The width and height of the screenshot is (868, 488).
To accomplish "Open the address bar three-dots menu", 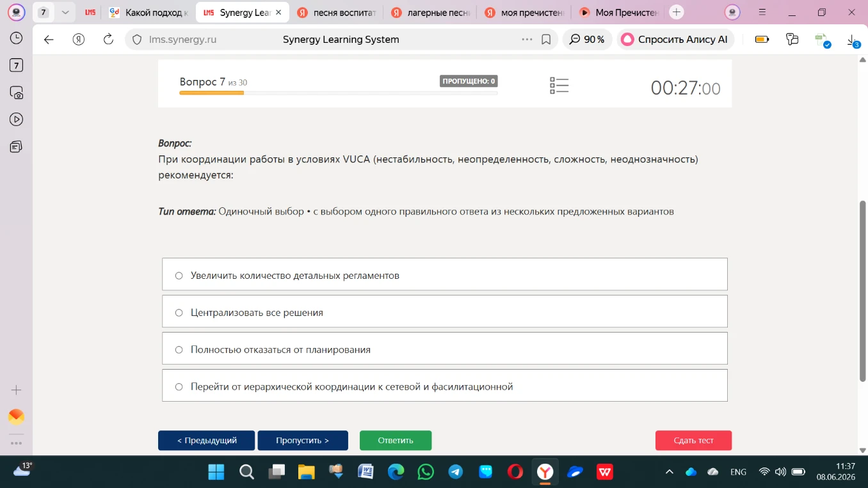I will point(527,40).
